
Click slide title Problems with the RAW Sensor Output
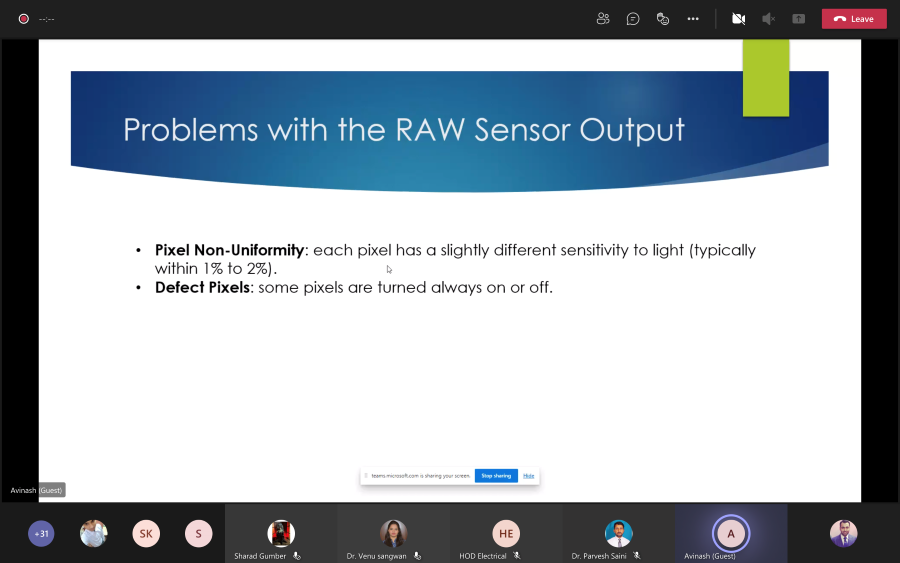(404, 130)
